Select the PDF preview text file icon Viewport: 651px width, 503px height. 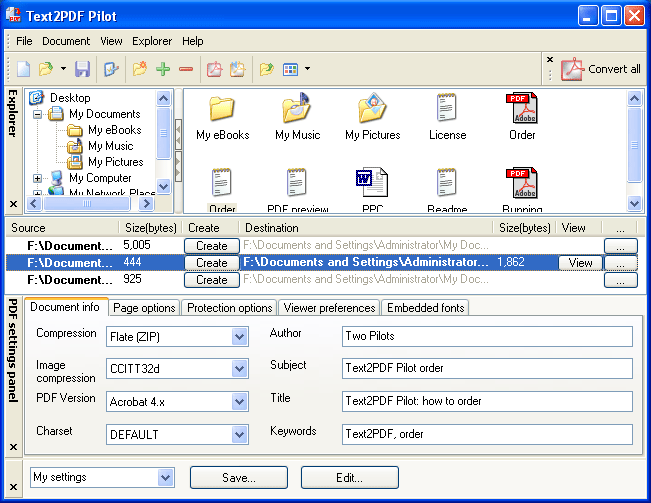click(x=297, y=183)
